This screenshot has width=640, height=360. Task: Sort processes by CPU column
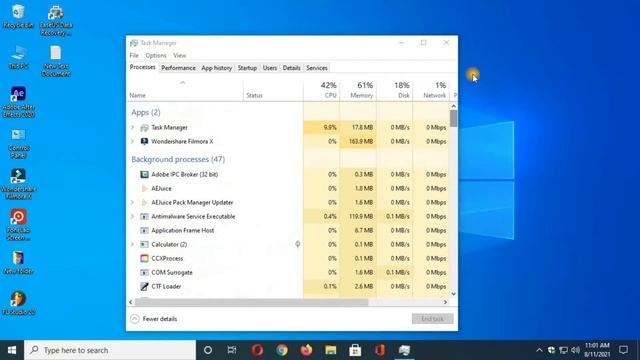[321, 90]
